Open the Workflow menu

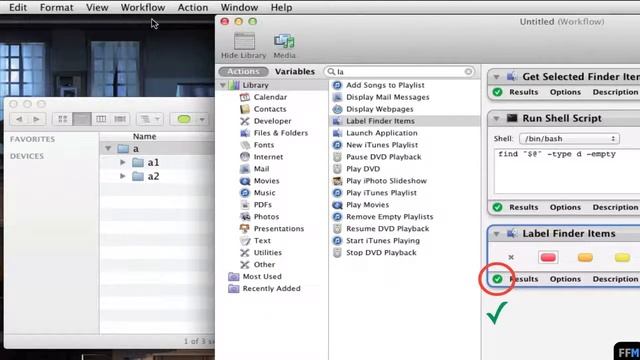click(x=143, y=7)
